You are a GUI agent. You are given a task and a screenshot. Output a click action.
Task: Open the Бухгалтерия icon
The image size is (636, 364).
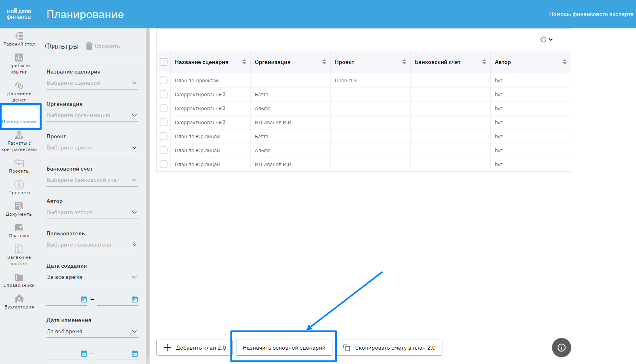(x=19, y=299)
